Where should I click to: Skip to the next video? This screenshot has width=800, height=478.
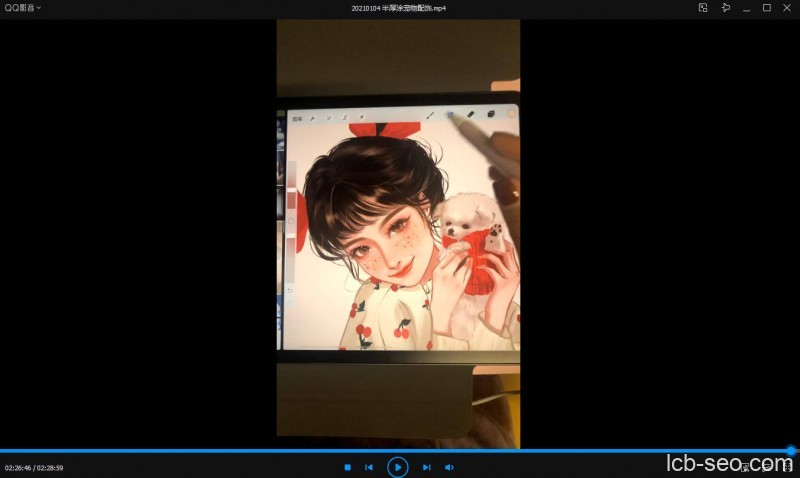[427, 467]
